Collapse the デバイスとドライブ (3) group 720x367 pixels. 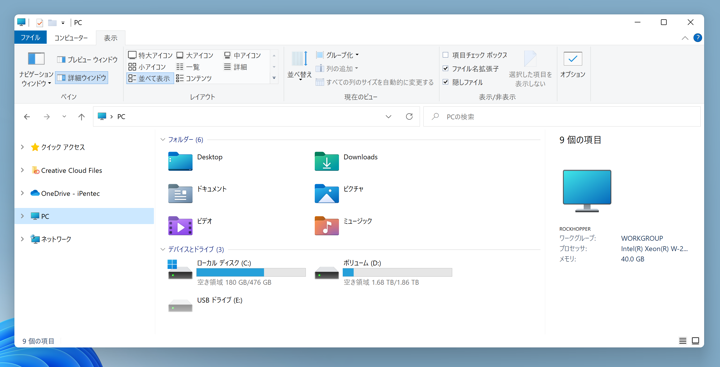[x=162, y=249]
